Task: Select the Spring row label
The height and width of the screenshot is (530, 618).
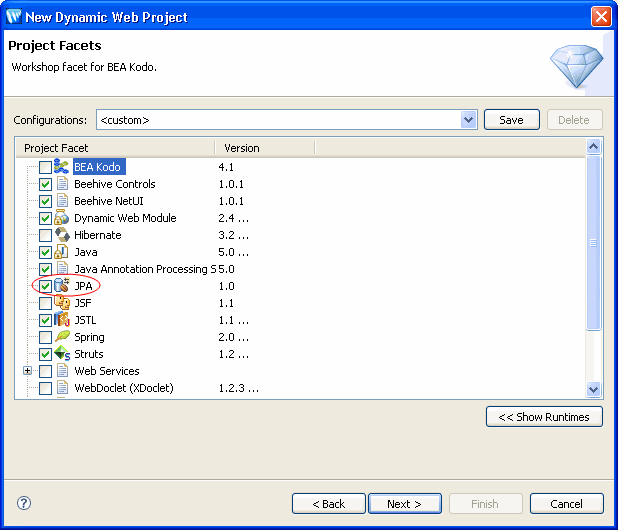Action: pos(89,337)
